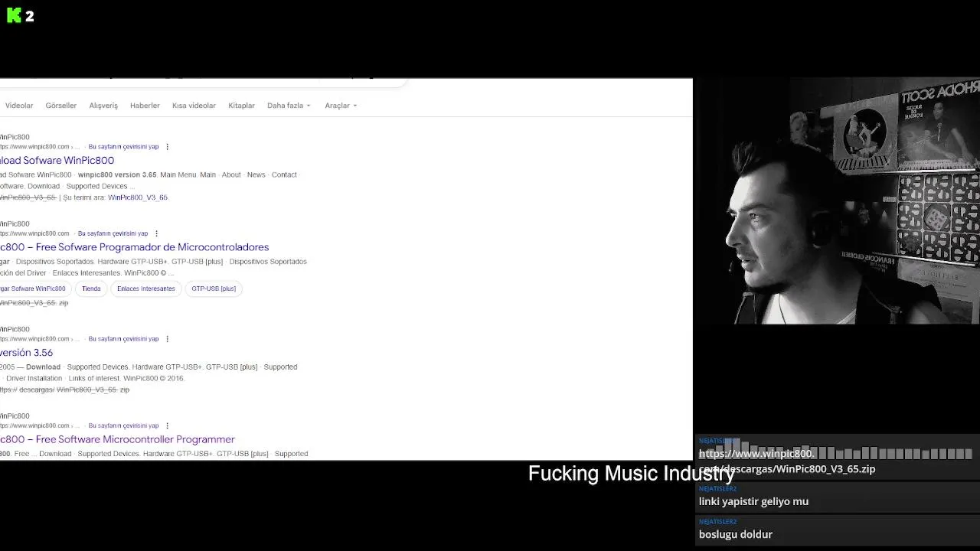Viewport: 980px width, 551px height.
Task: Select the "Tienda" sitelink chip
Action: pos(91,289)
